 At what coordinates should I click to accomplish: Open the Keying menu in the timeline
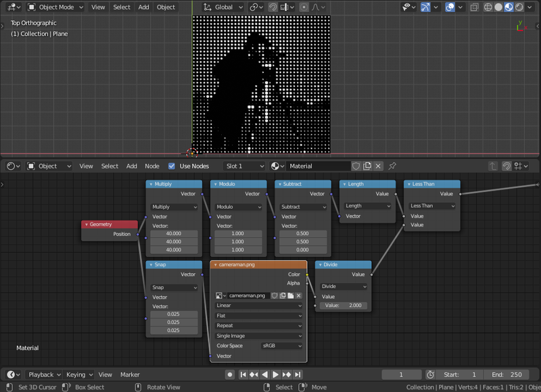pyautogui.click(x=78, y=374)
